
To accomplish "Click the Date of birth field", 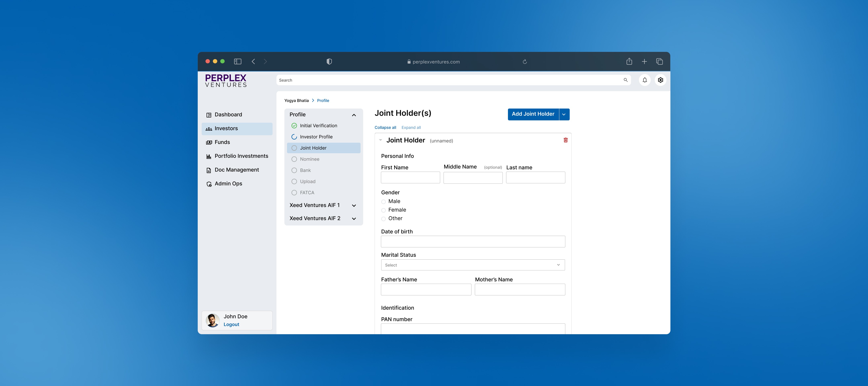I will [472, 241].
